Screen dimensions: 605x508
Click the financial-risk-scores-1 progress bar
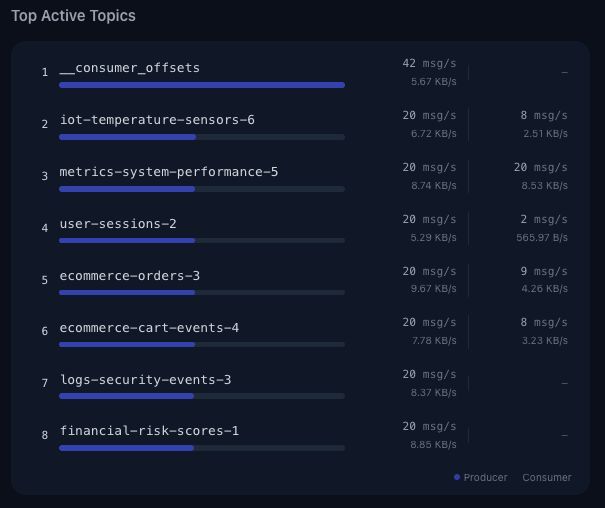202,448
